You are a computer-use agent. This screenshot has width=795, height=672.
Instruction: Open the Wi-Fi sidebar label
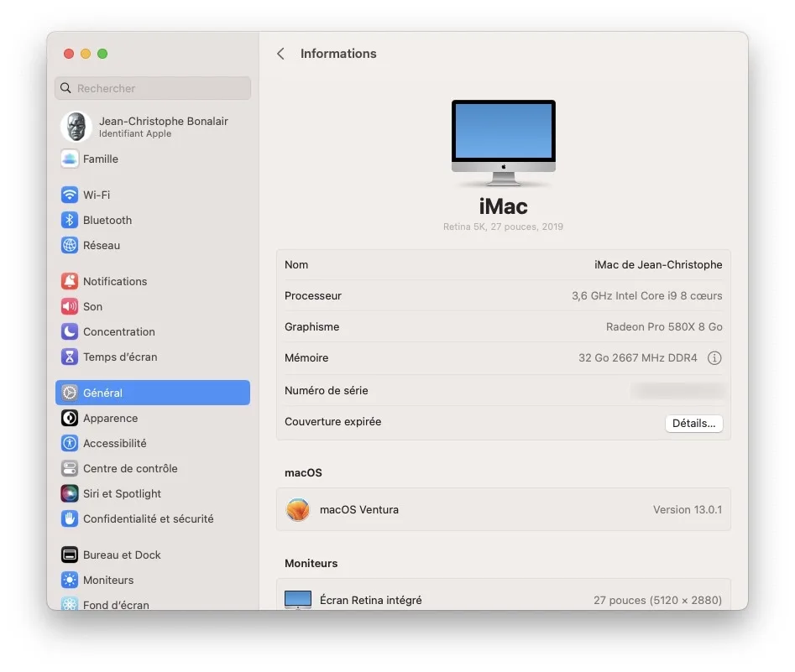97,195
